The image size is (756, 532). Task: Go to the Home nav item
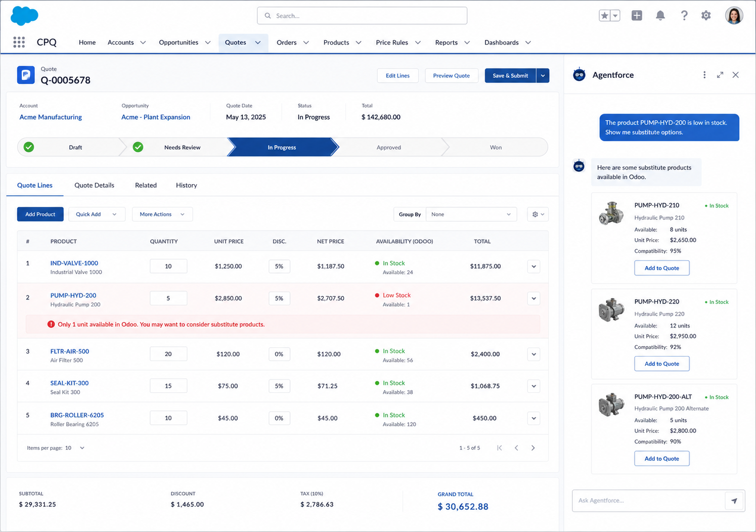[x=87, y=42]
